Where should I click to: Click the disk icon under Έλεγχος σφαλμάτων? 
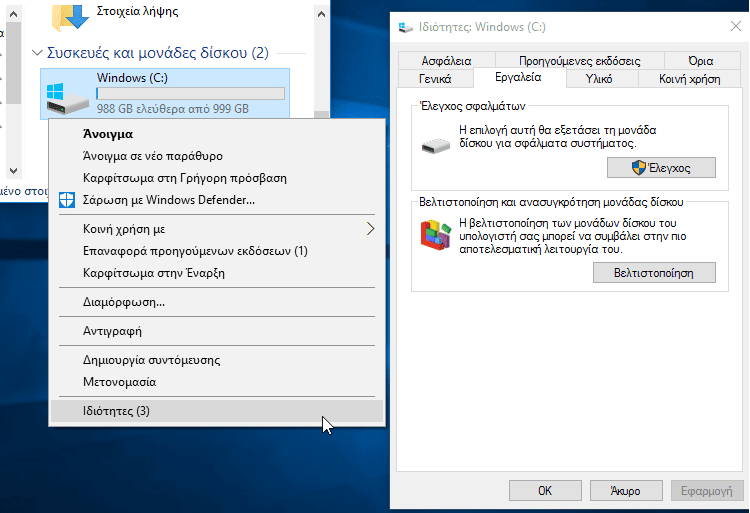click(435, 147)
